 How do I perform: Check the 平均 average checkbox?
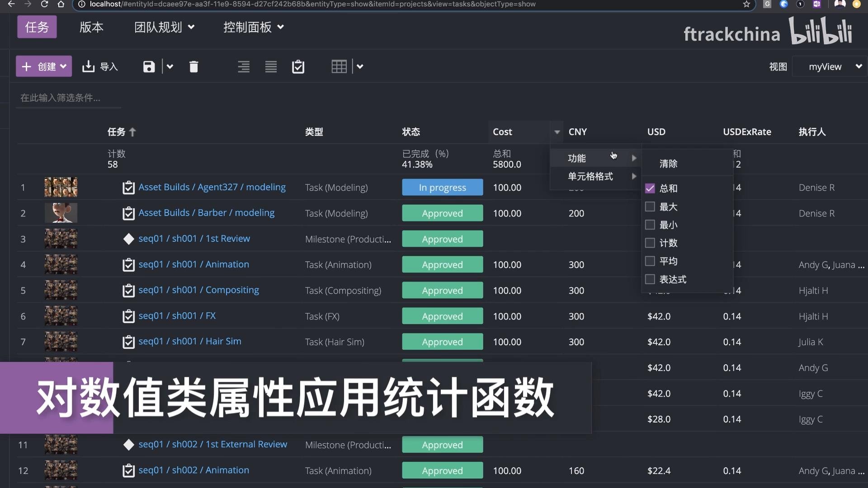[650, 261]
